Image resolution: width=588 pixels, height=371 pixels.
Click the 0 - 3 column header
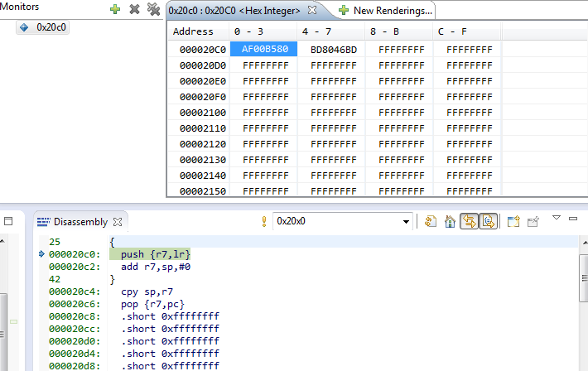[248, 31]
